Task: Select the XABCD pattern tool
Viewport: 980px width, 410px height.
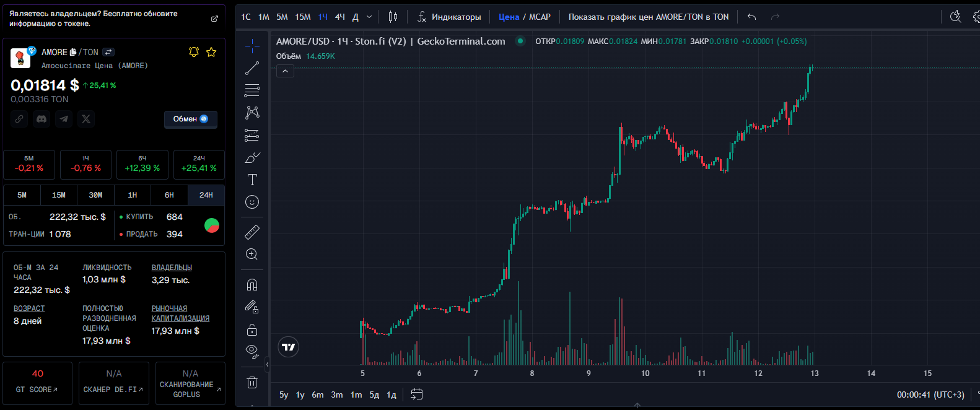Action: point(252,113)
